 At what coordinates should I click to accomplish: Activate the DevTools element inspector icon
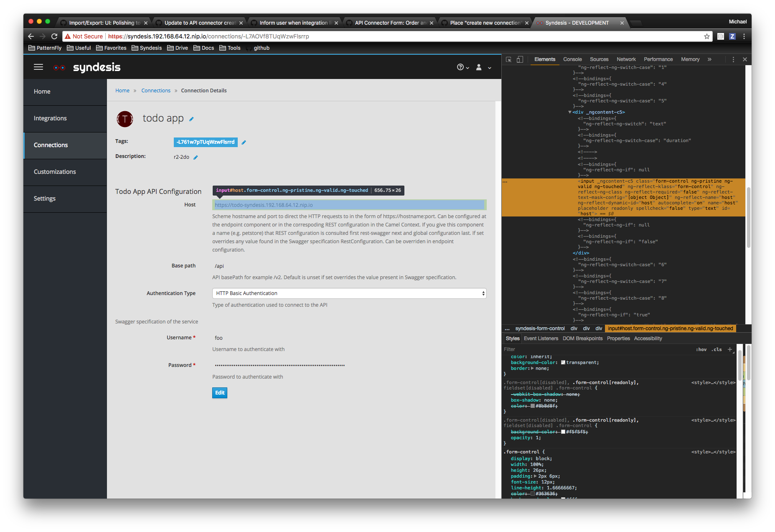point(508,59)
